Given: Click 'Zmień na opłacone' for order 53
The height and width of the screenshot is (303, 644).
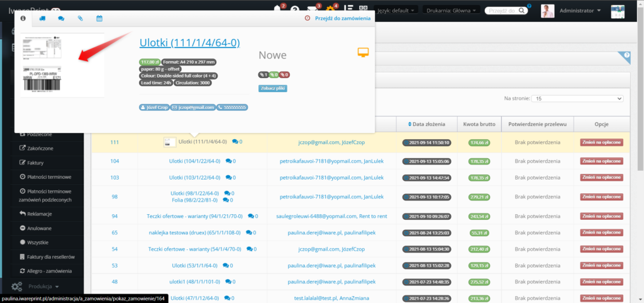Looking at the screenshot, I should tap(601, 266).
